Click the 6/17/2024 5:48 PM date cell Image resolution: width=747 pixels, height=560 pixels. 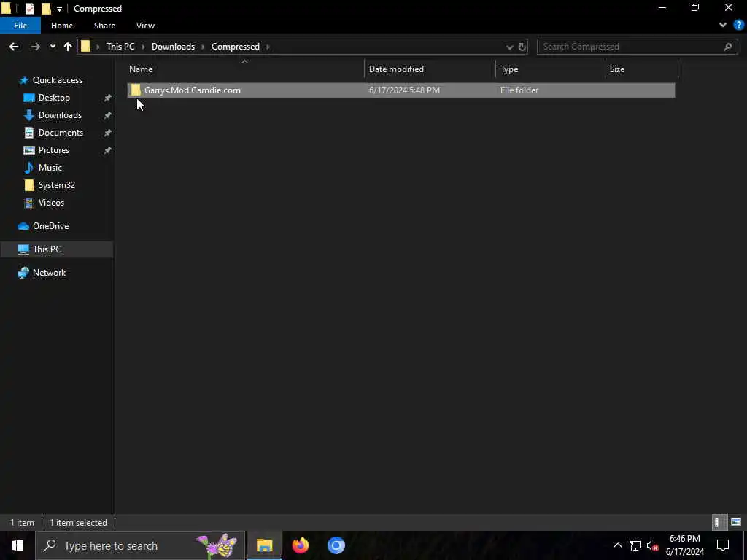point(404,90)
